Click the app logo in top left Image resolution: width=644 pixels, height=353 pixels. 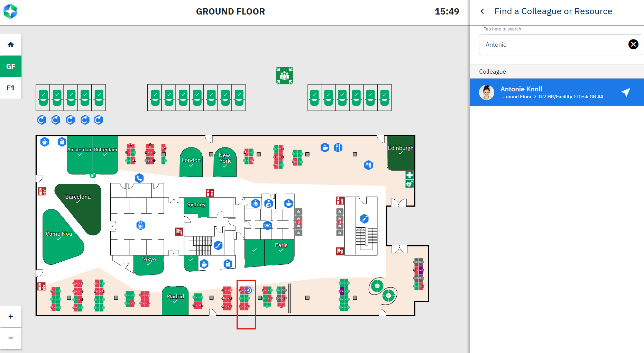click(10, 11)
